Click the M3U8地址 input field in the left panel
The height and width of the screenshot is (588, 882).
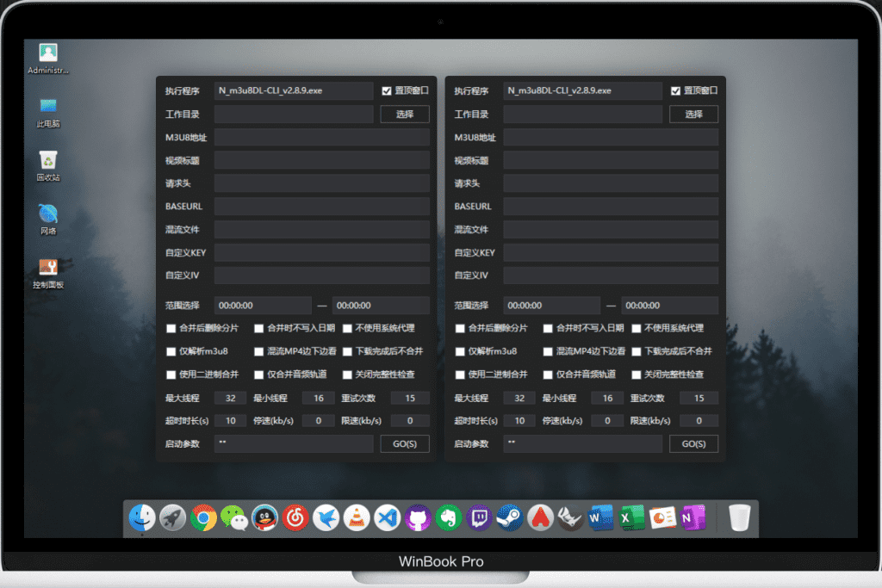321,137
